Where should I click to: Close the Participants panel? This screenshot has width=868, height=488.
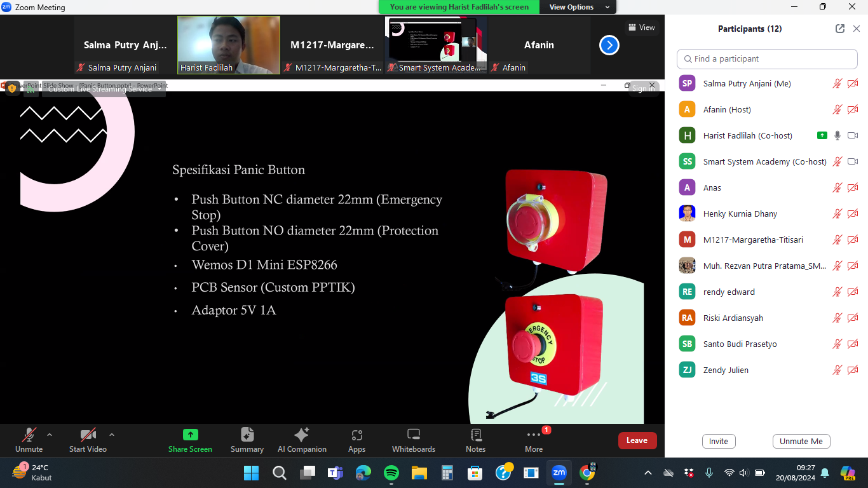click(856, 29)
